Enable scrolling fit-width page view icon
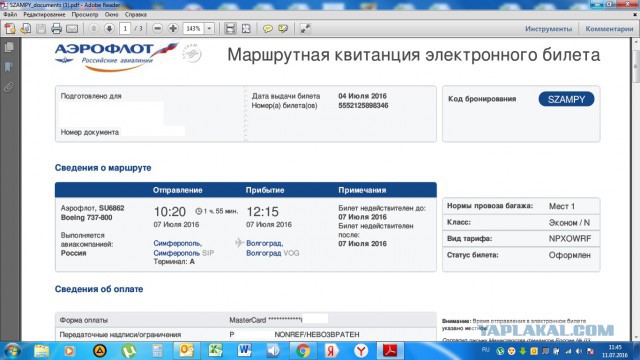 click(230, 29)
